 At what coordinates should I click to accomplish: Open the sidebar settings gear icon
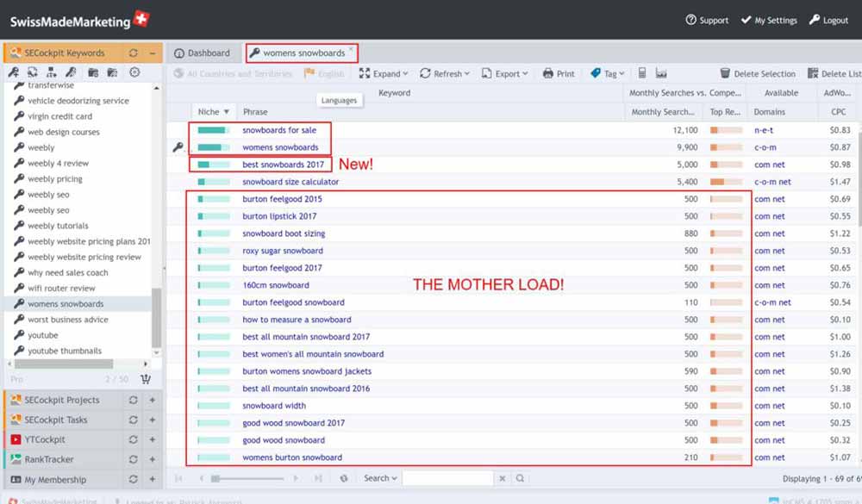[134, 72]
